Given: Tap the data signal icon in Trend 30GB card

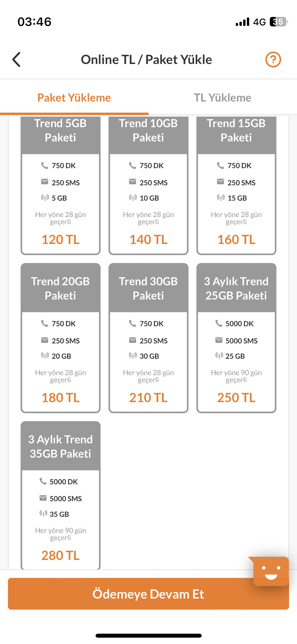Looking at the screenshot, I should [x=133, y=356].
